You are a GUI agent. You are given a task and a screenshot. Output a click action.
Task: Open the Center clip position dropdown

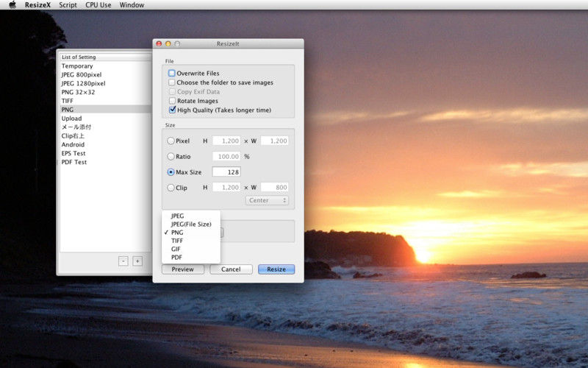pos(268,200)
